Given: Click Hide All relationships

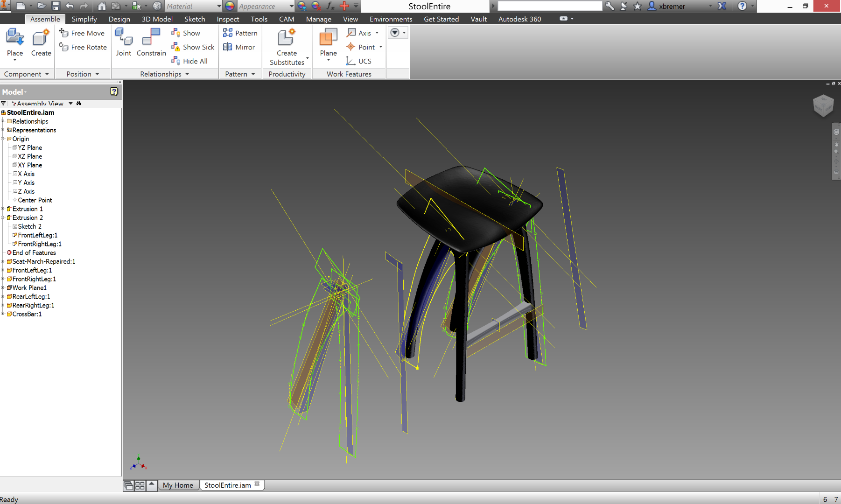Looking at the screenshot, I should pyautogui.click(x=189, y=61).
